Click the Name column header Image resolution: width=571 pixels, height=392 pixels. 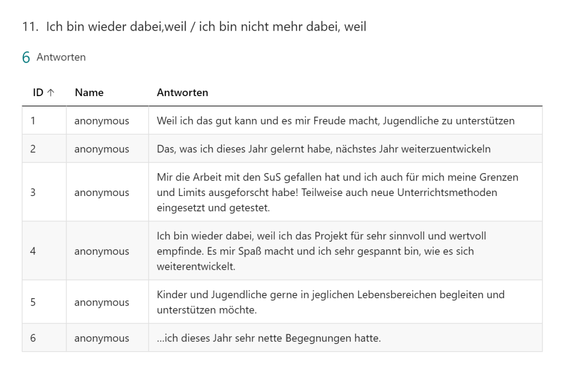pos(89,93)
